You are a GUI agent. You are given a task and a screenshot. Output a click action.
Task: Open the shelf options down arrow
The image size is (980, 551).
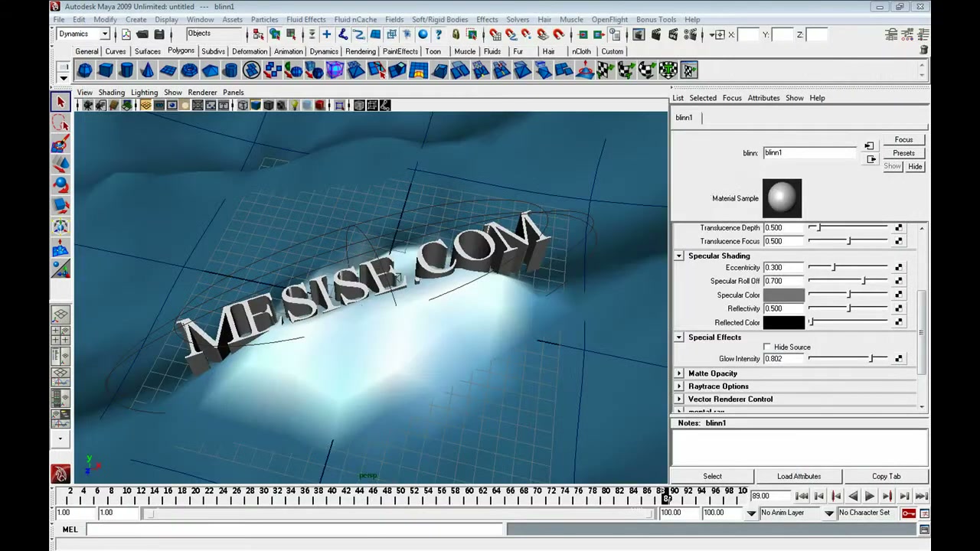63,78
